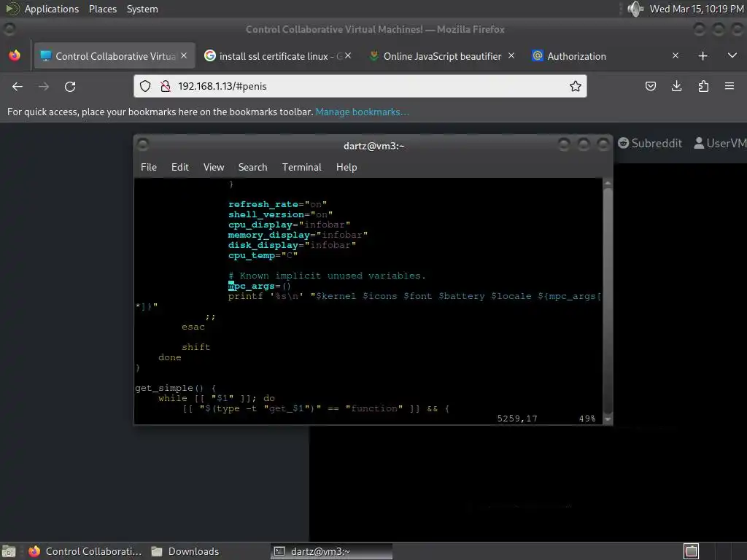Image resolution: width=747 pixels, height=560 pixels.
Task: Click the 'esac' keyword line
Action: point(193,327)
